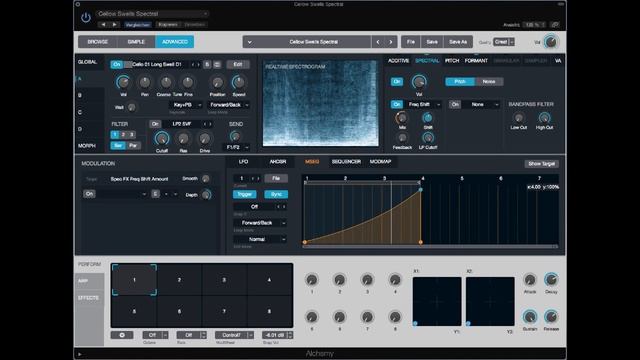Viewport: 640px width, 360px height.
Task: Click source A Pan knob
Action: [144, 82]
